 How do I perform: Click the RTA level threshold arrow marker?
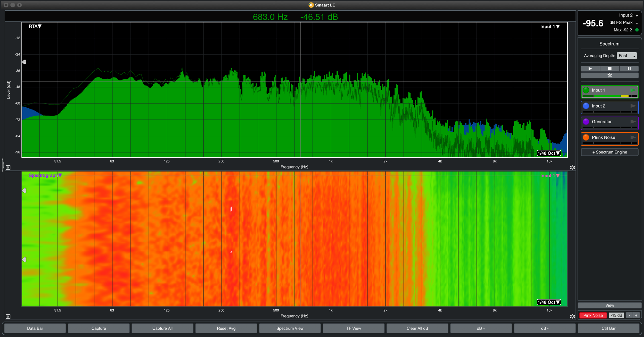[24, 62]
